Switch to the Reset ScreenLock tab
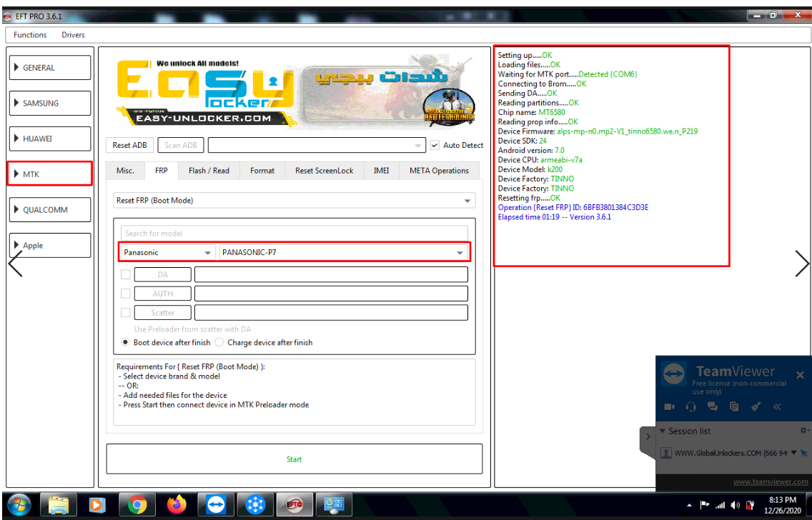This screenshot has height=520, width=812. (x=325, y=170)
